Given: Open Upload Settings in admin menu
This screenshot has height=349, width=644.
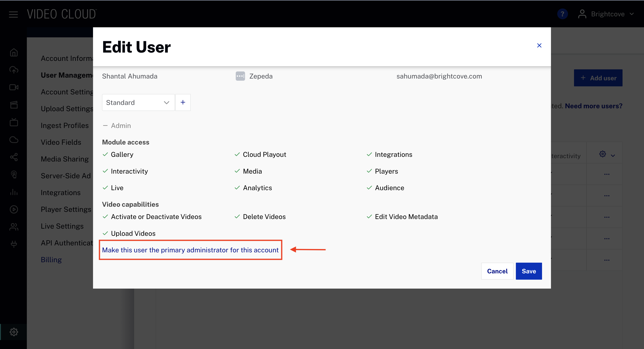Looking at the screenshot, I should [67, 109].
